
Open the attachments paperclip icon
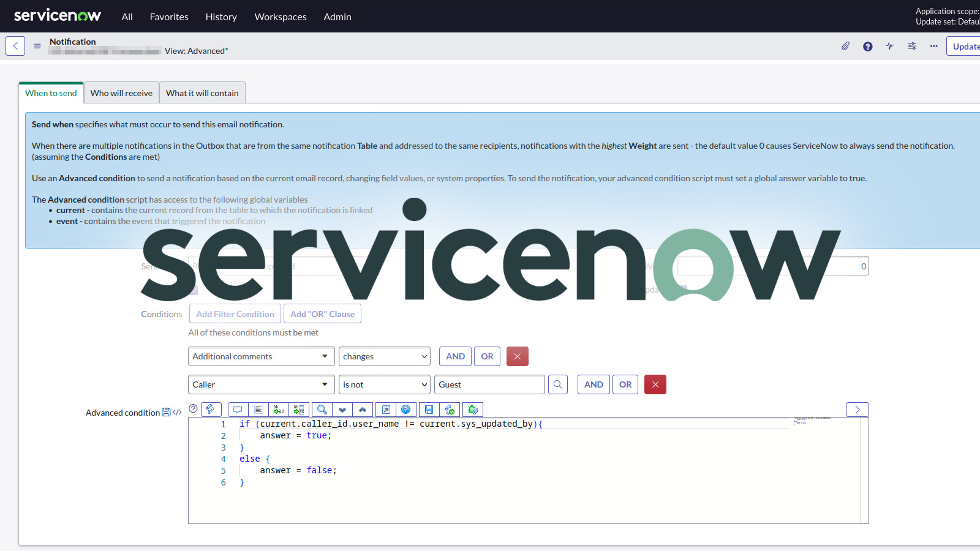tap(845, 46)
